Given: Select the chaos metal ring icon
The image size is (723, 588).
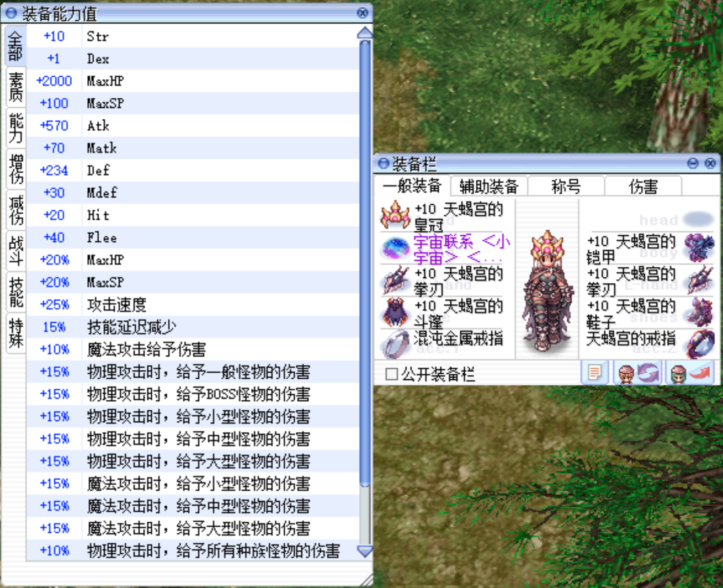Looking at the screenshot, I should pyautogui.click(x=395, y=345).
